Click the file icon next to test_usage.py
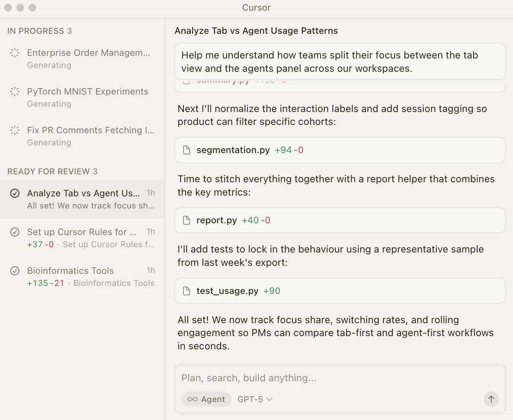 (x=187, y=291)
